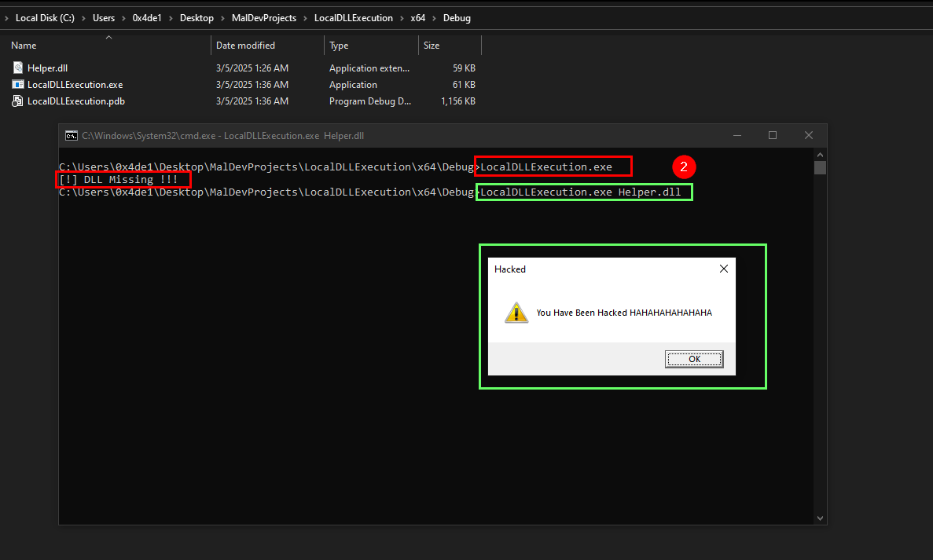The height and width of the screenshot is (560, 933).
Task: Select the Helper.dll file name
Action: click(x=48, y=68)
